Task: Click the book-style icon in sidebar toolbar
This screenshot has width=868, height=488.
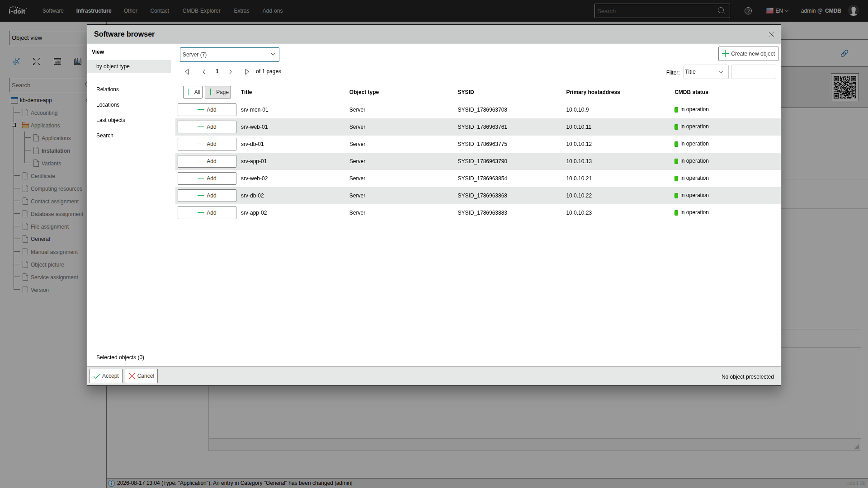Action: 78,61
